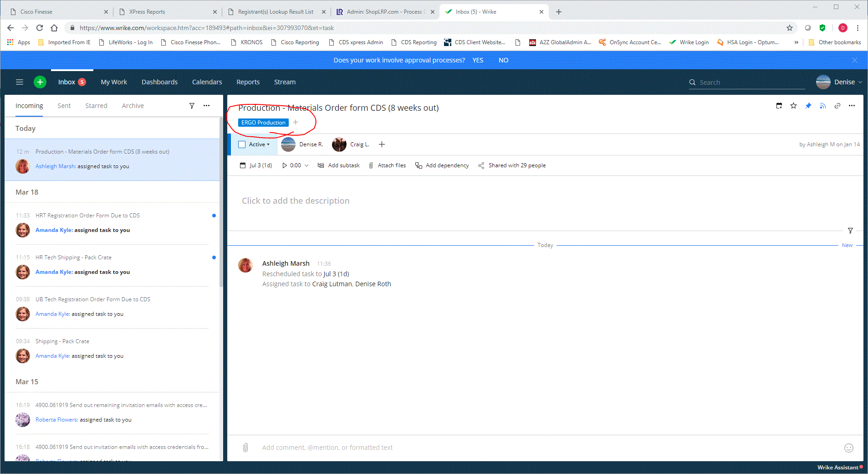Expand the timer entry dropdown arrow
Screen dimensions: 868x474
(306, 165)
